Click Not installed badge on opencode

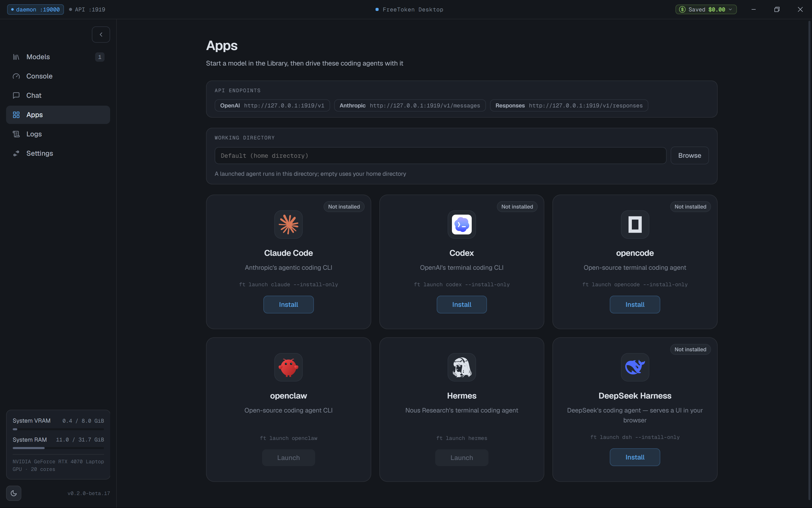690,207
